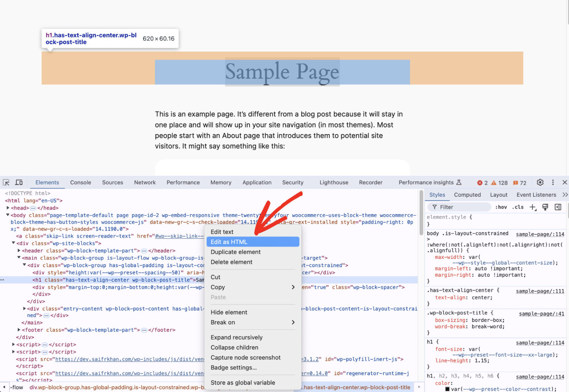The image size is (569, 392).
Task: Open the three-dot customize DevTools menu
Action: [x=553, y=182]
